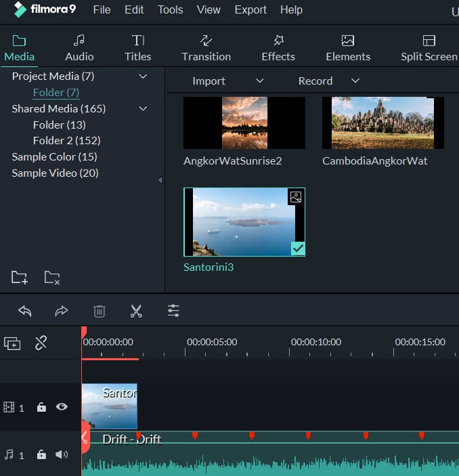Viewport: 459px width, 476px height.
Task: Collapse the media library panel arrow
Action: tap(160, 180)
